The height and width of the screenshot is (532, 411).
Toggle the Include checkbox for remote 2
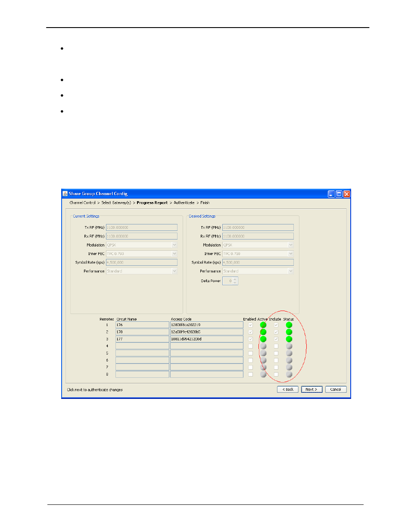point(276,332)
